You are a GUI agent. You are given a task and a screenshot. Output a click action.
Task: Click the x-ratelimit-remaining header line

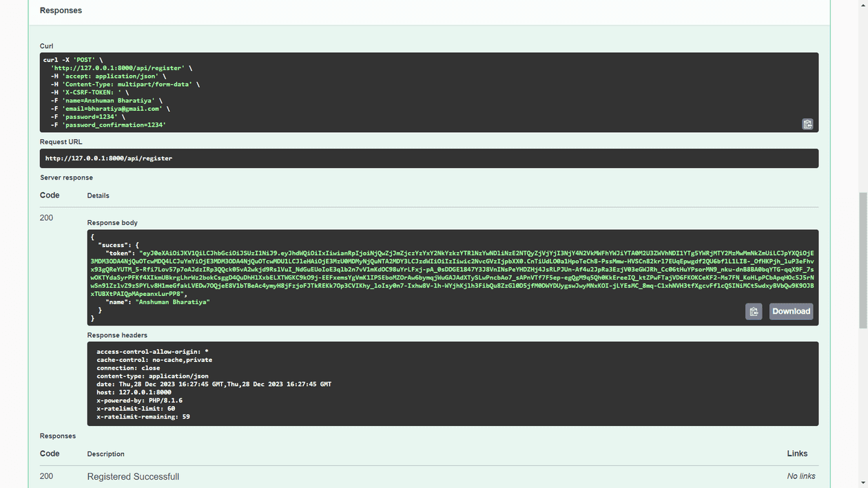pos(143,416)
